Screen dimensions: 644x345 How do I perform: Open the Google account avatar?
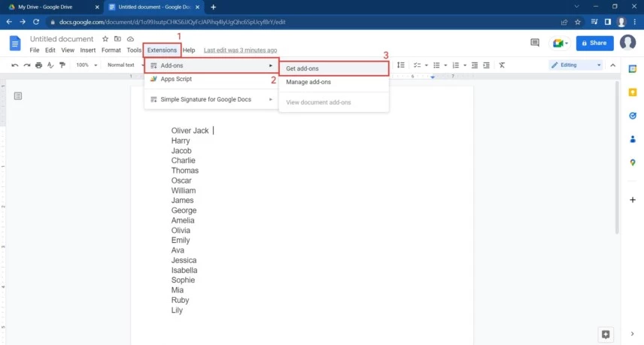627,42
